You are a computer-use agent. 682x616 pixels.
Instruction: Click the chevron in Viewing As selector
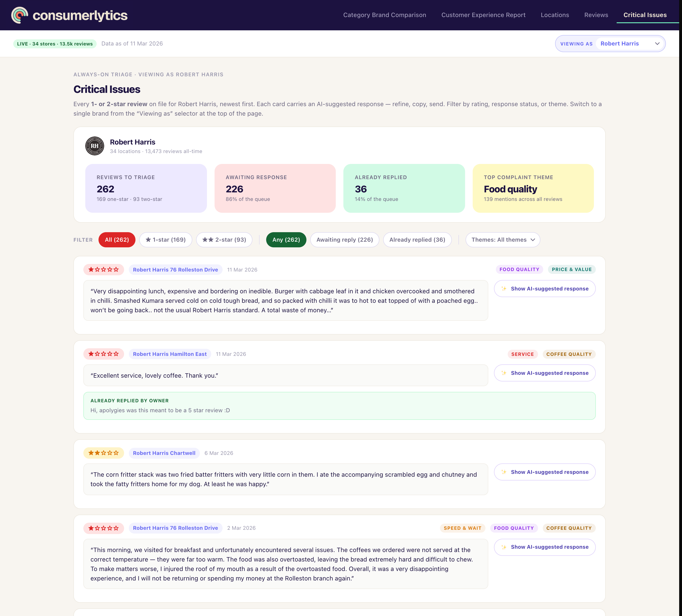(657, 44)
